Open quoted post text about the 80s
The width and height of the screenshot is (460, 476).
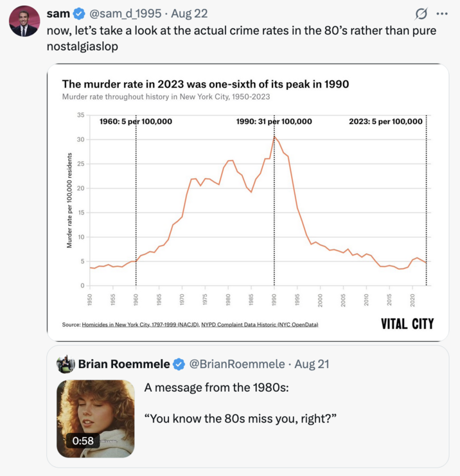(240, 403)
